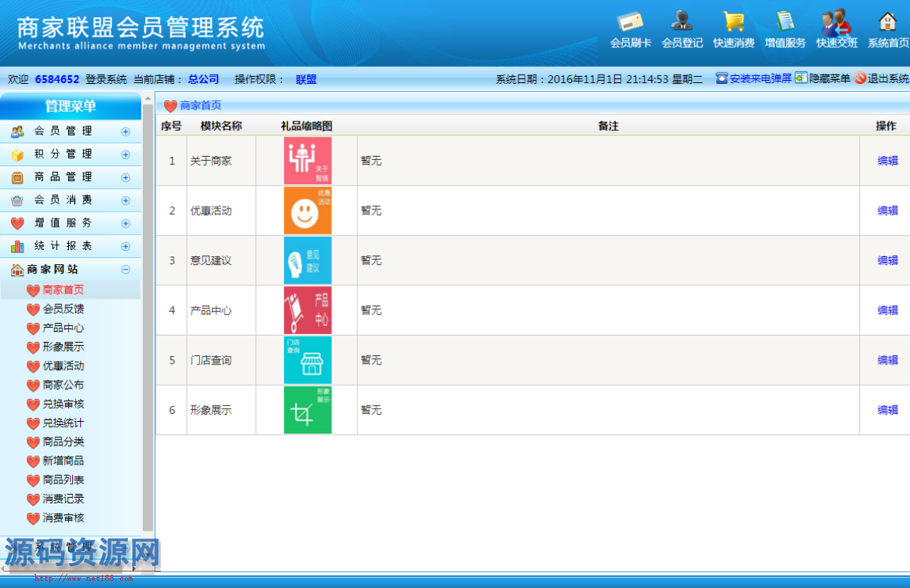Click the orange 优惠活动 smiley thumbnail
Screen dimensions: 910x588
[x=308, y=210]
